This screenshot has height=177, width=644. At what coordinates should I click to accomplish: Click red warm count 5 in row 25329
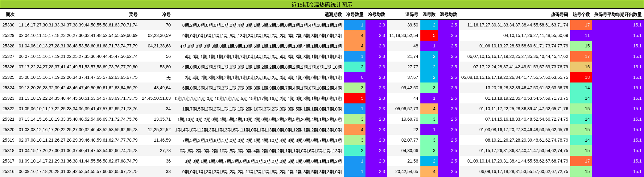429,35
